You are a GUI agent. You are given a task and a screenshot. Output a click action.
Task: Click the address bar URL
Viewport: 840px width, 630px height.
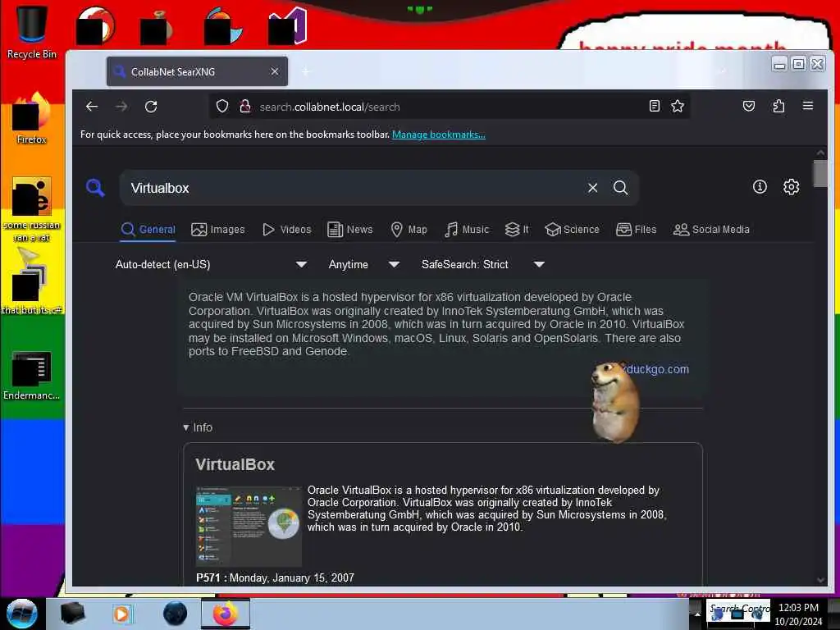330,107
